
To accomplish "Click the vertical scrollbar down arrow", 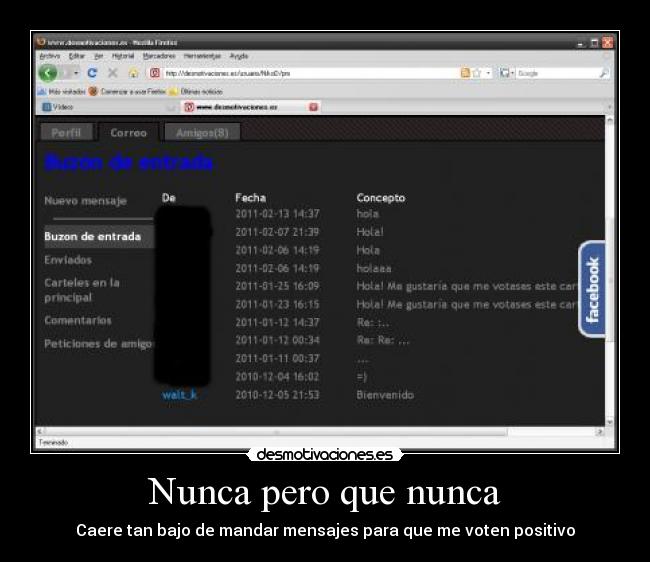I will coord(609,422).
